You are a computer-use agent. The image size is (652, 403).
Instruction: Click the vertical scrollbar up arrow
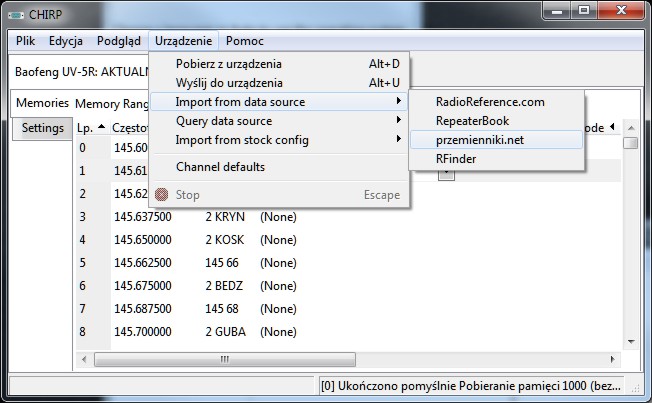click(x=631, y=128)
